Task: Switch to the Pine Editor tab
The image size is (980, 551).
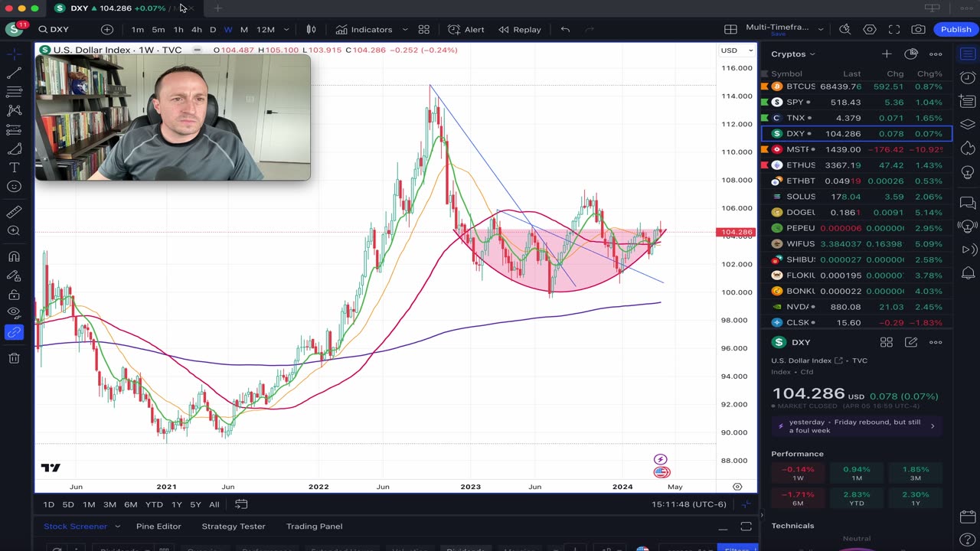Action: coord(158,527)
